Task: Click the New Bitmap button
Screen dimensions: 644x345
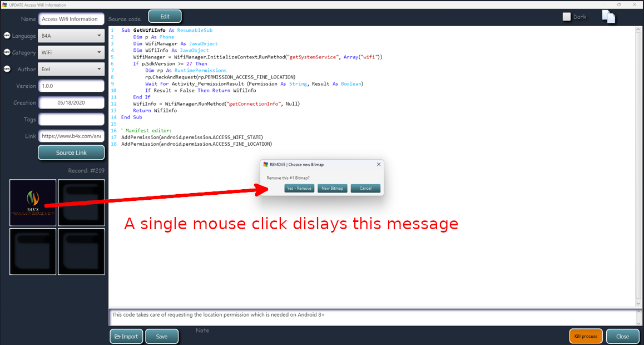Action: [332, 188]
